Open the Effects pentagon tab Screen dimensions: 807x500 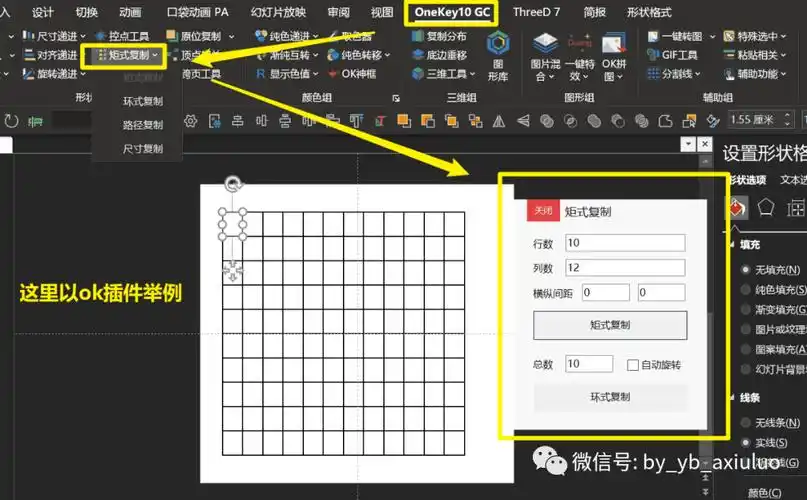(x=766, y=208)
